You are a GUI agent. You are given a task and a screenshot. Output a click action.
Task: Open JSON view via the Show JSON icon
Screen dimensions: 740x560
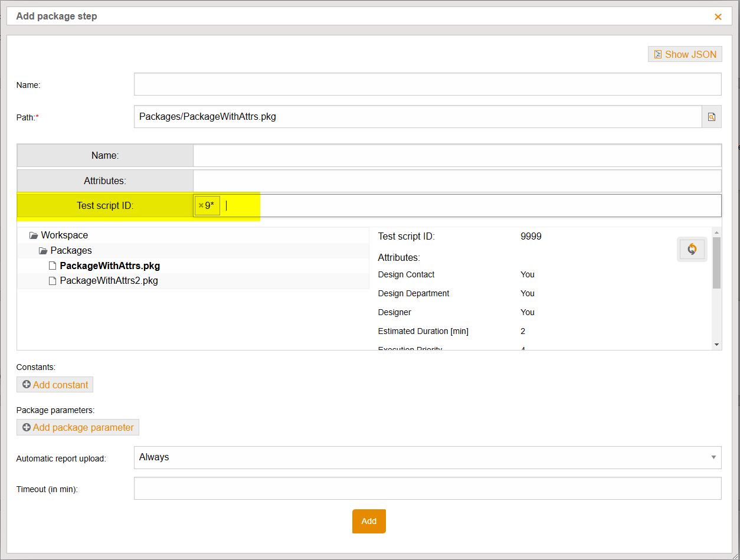pyautogui.click(x=657, y=54)
